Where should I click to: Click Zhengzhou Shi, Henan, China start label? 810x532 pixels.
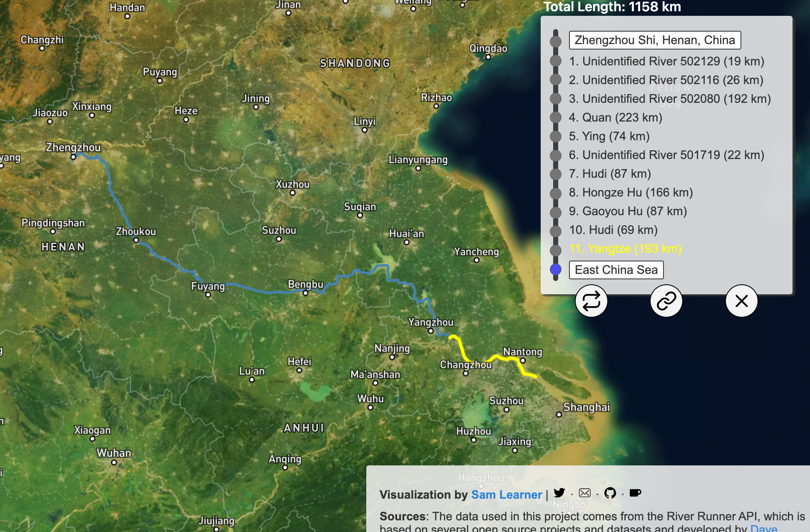pyautogui.click(x=654, y=40)
